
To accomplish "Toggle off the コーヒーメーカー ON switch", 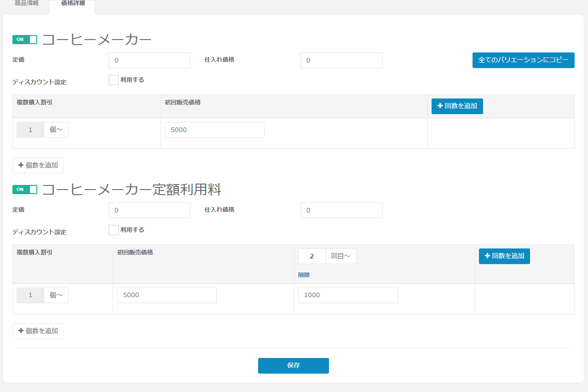I will pos(25,40).
